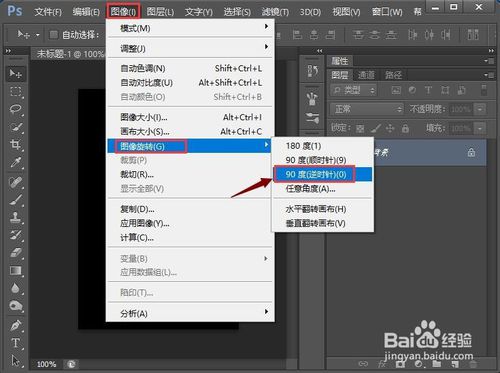Expand the Adjustments submenu
Image resolution: width=500 pixels, height=373 pixels.
click(x=190, y=48)
